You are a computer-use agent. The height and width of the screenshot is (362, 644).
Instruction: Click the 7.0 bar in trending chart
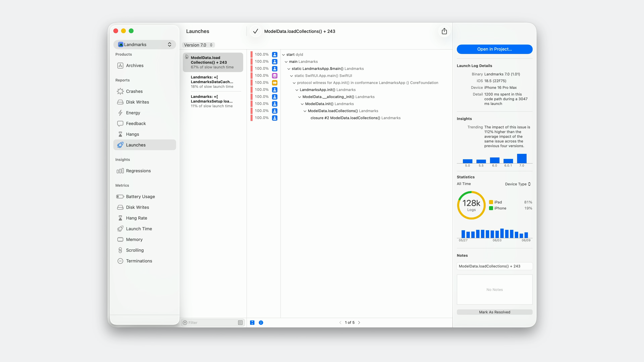522,158
